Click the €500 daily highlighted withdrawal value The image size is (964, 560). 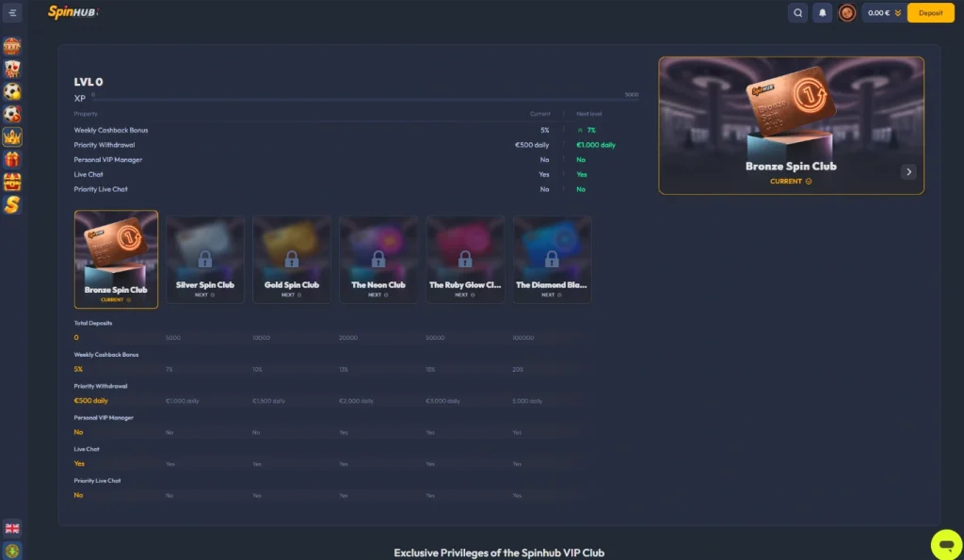tap(91, 401)
